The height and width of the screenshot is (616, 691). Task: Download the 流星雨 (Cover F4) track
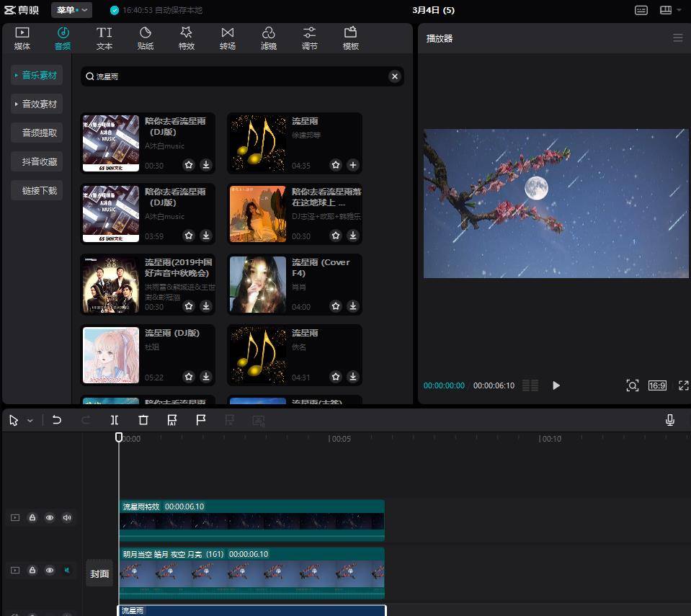(352, 305)
